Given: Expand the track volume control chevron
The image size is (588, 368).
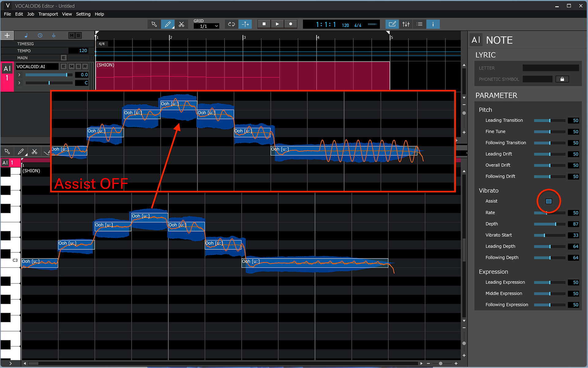Looking at the screenshot, I should tap(19, 75).
